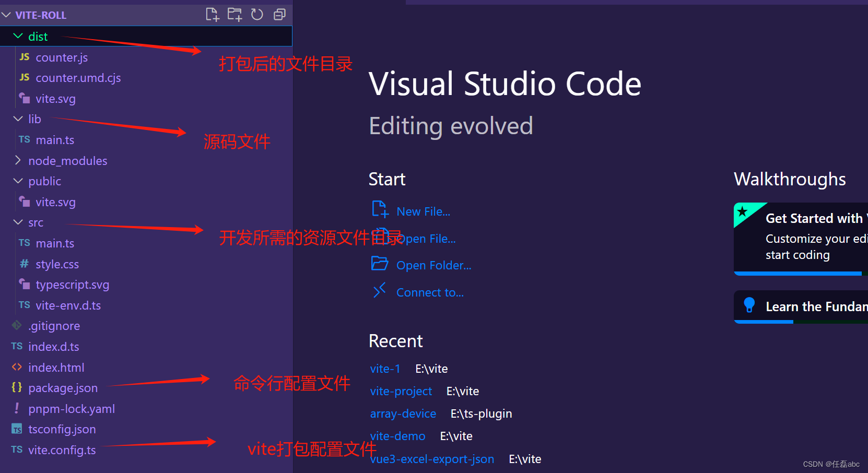Open the Learn the Fundamentals walkthrough
The image size is (868, 473).
[801, 307]
